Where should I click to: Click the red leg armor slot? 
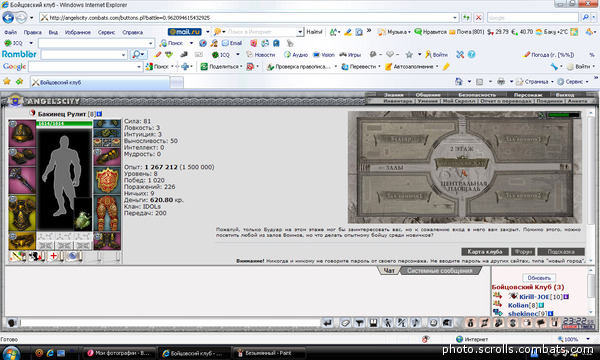[107, 213]
